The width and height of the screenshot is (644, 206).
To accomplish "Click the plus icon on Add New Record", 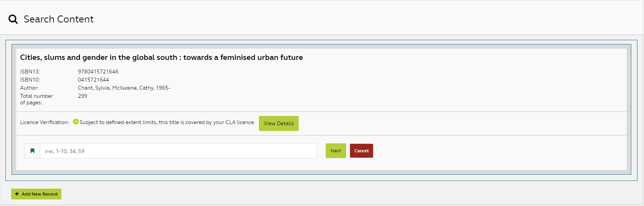I will 17,194.
